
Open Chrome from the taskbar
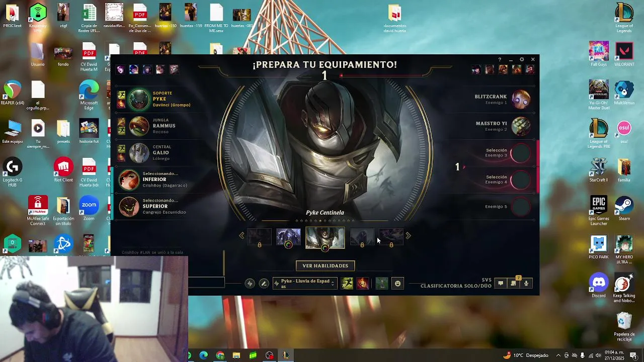(220, 355)
